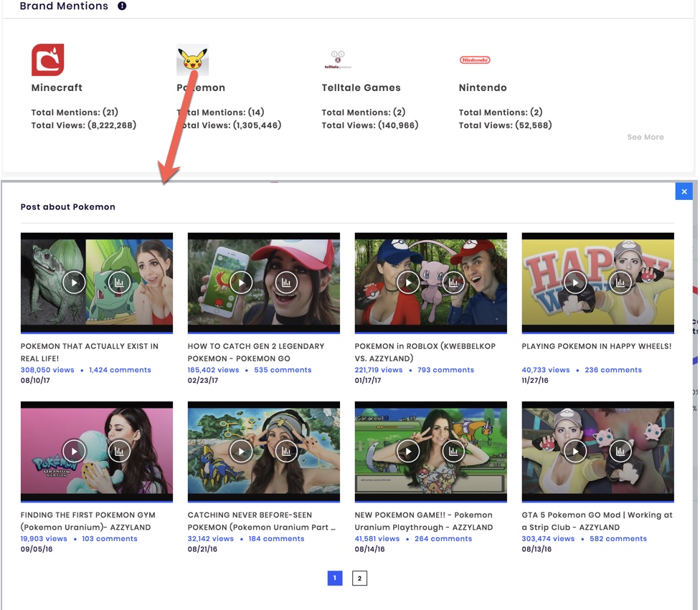Play 'Catching Never Before-Seen Pokemon' video
The image size is (700, 610).
241,451
